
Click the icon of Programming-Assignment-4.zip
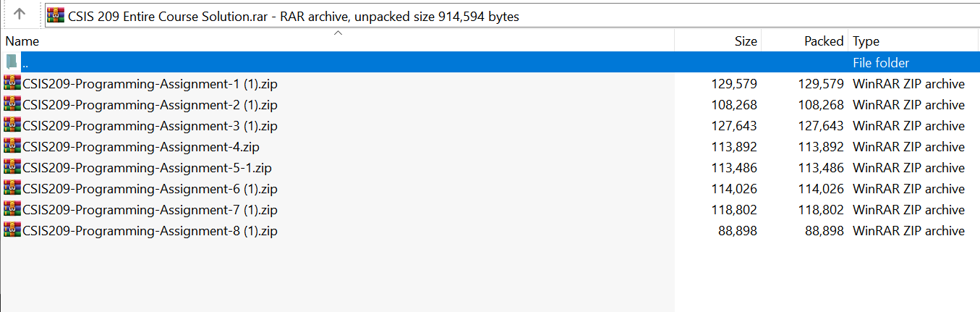coord(12,146)
